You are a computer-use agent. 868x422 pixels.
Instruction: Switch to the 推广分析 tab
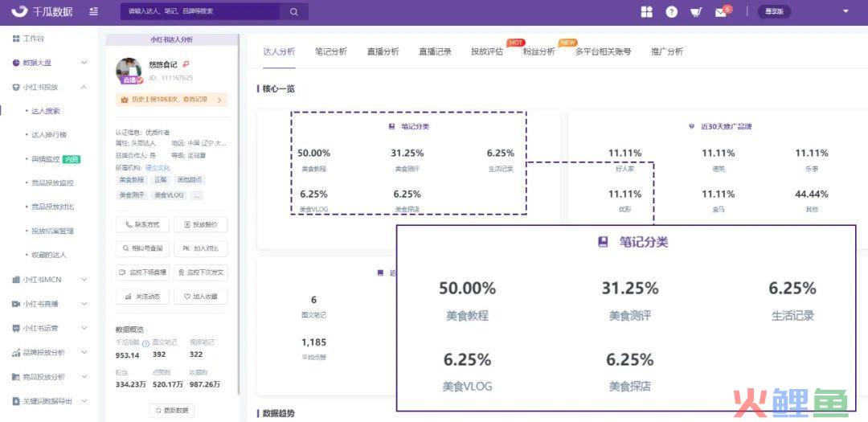(667, 51)
